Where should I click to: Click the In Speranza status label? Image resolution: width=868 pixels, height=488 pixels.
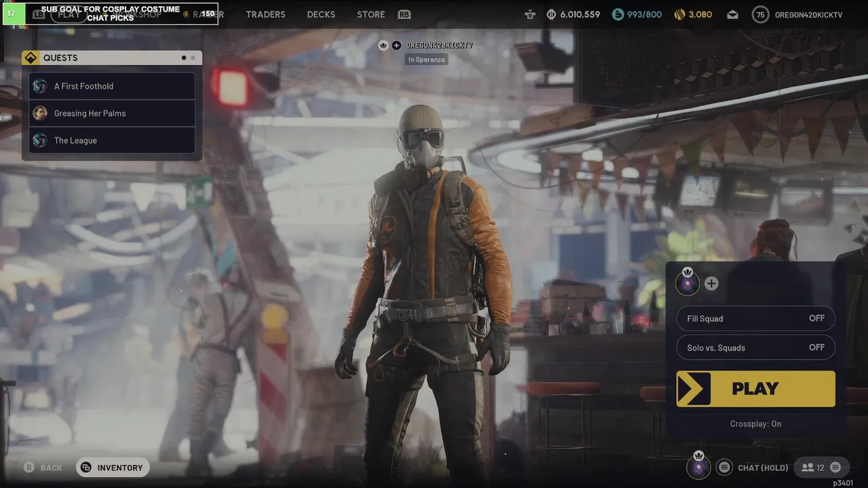[427, 60]
